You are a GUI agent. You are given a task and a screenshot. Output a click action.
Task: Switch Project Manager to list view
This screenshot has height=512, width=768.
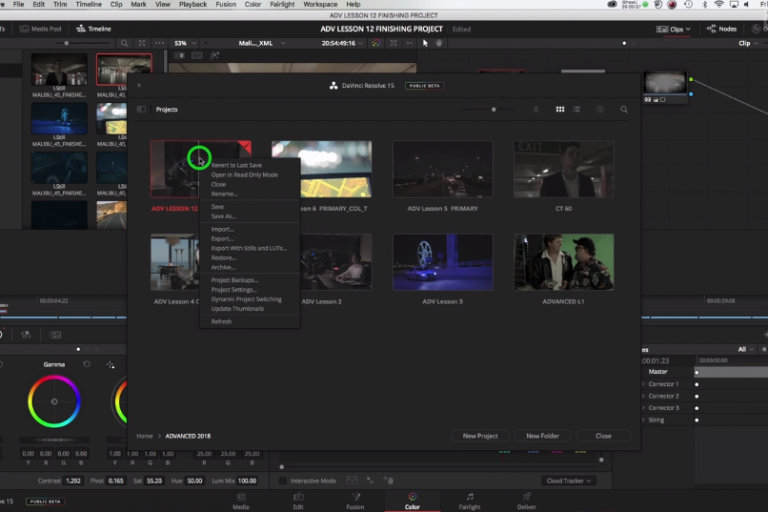[577, 109]
